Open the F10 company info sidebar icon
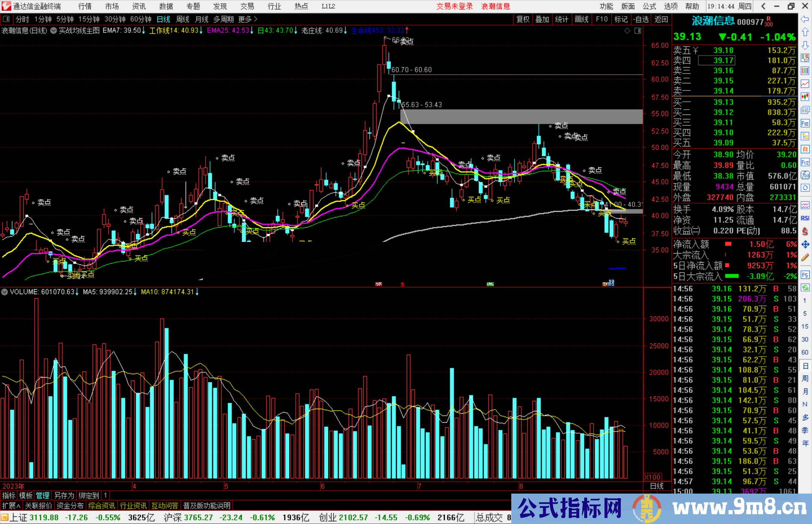 pos(805,123)
